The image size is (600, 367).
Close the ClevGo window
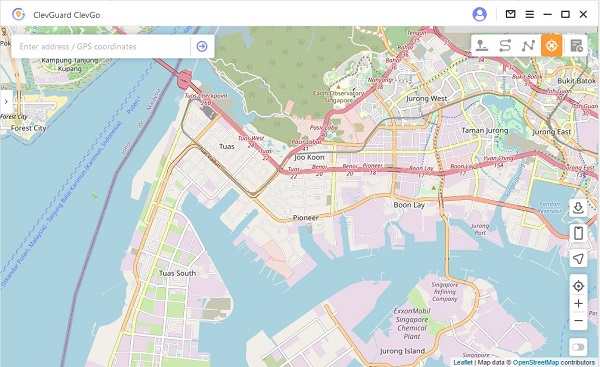click(583, 15)
